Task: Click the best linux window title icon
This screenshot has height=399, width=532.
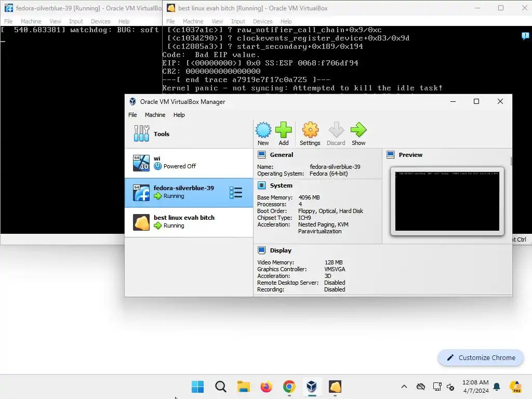Action: (x=171, y=8)
